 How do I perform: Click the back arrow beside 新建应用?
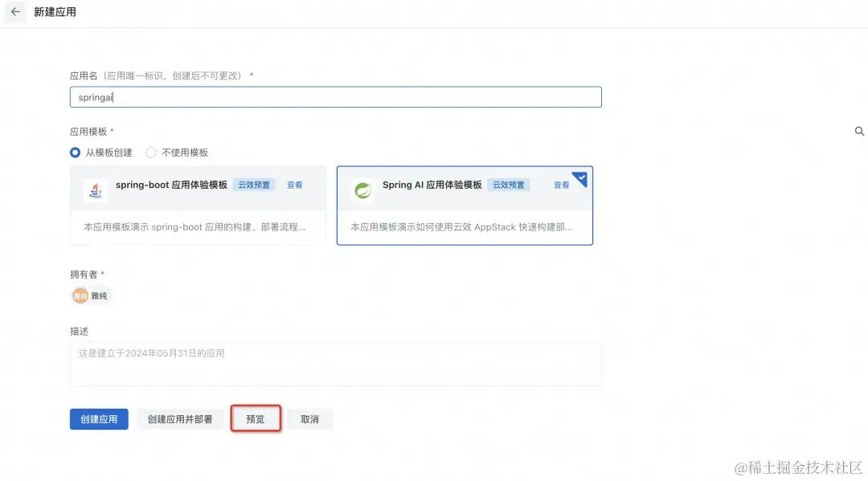pyautogui.click(x=14, y=12)
